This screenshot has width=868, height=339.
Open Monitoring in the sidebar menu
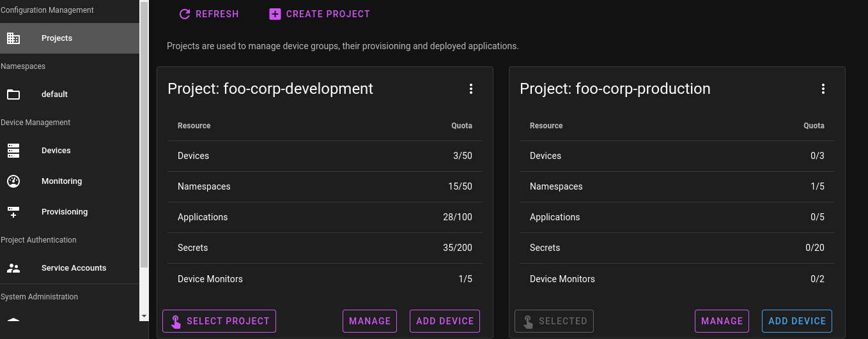coord(61,181)
